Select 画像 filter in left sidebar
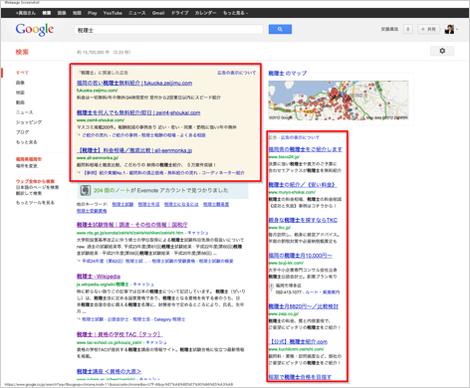Viewport: 470px width, 388px height. coord(20,82)
